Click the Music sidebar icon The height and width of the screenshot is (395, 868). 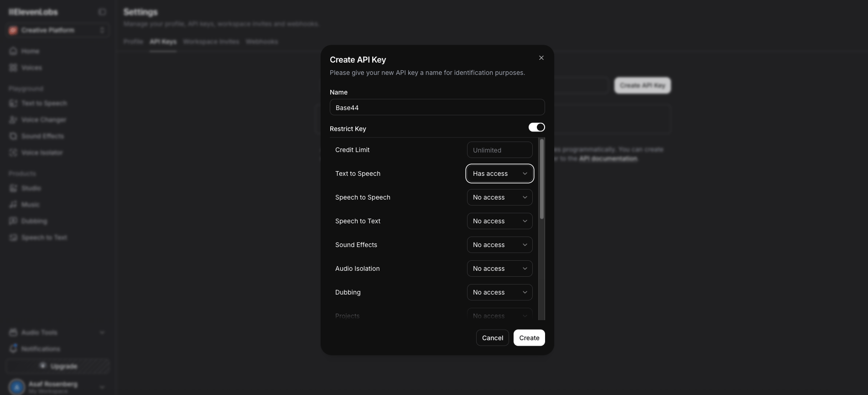click(13, 205)
